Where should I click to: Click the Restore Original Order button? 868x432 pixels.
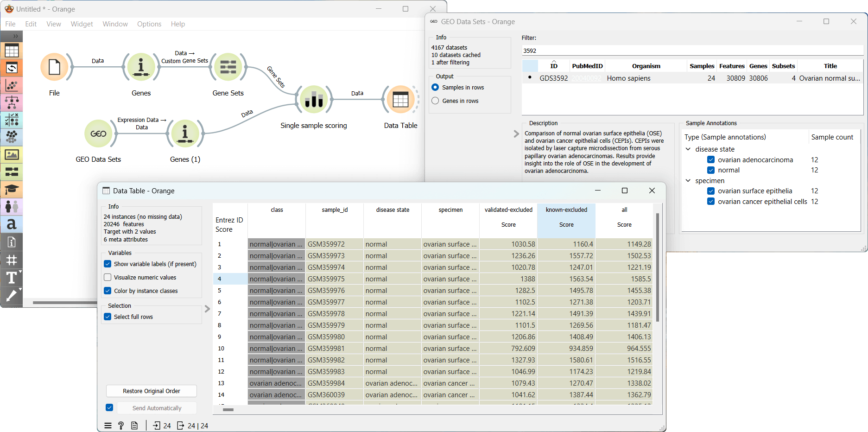[152, 391]
